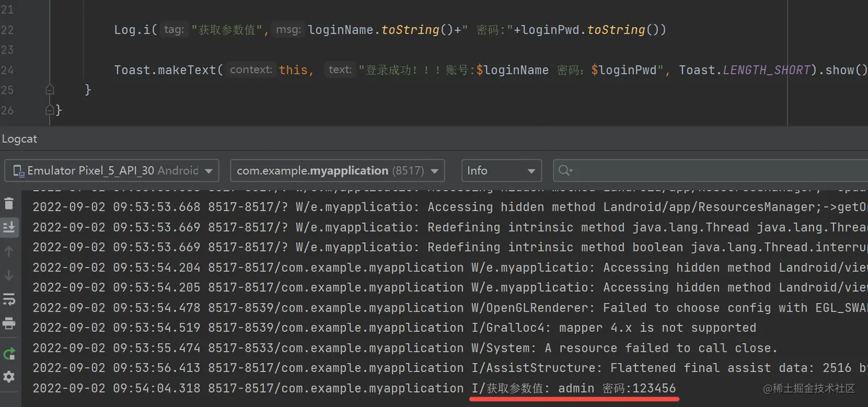The height and width of the screenshot is (407, 868).
Task: Select the I/AssistStructure log row
Action: point(450,368)
